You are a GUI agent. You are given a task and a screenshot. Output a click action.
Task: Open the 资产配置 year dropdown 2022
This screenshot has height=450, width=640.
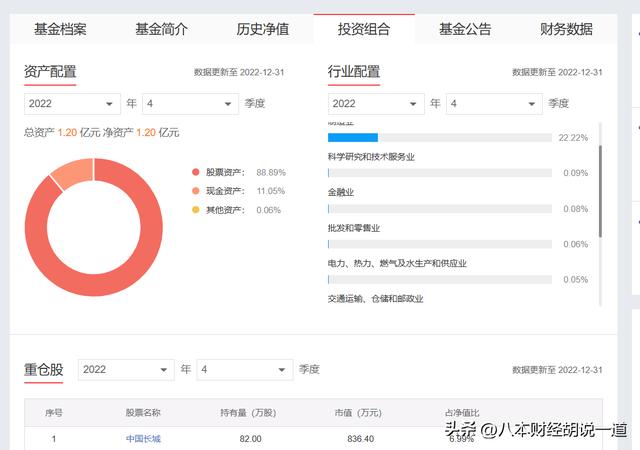(72, 104)
